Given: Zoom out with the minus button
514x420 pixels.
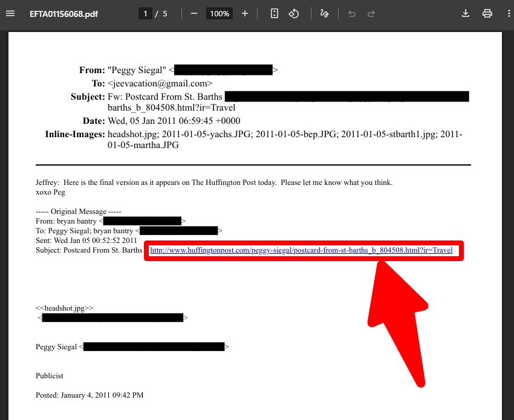Looking at the screenshot, I should pyautogui.click(x=194, y=13).
